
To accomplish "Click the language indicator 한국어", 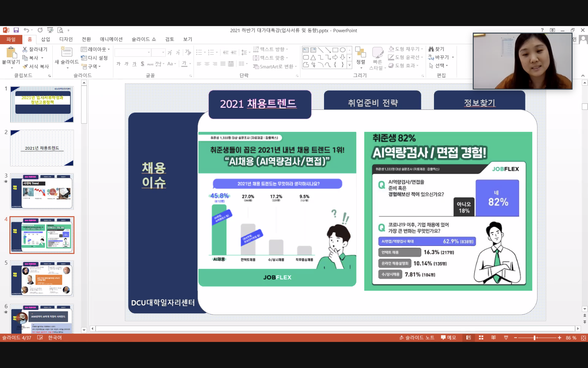I will coord(55,338).
